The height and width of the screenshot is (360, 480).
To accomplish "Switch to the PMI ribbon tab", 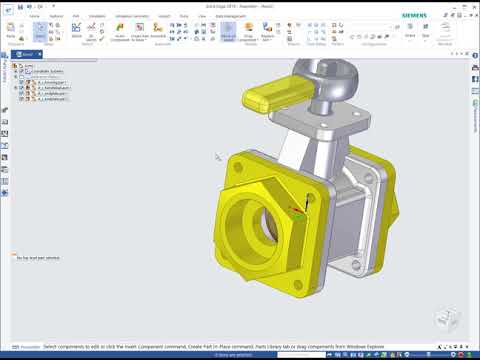I will click(x=76, y=16).
